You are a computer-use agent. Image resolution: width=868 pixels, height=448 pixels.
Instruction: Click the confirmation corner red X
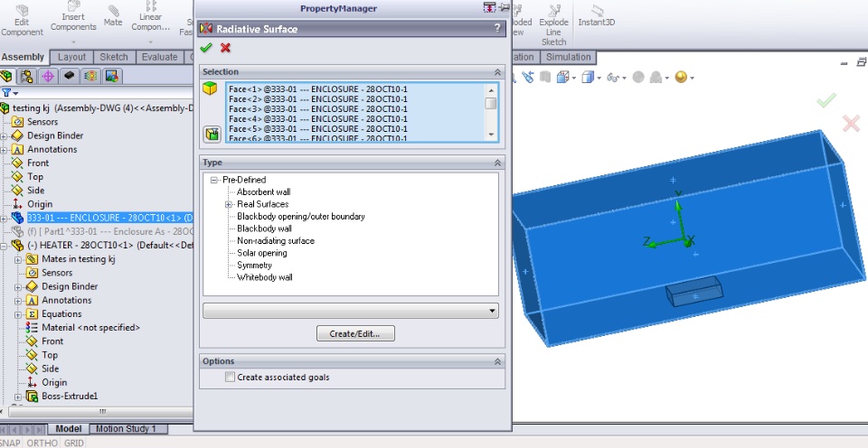(x=851, y=124)
